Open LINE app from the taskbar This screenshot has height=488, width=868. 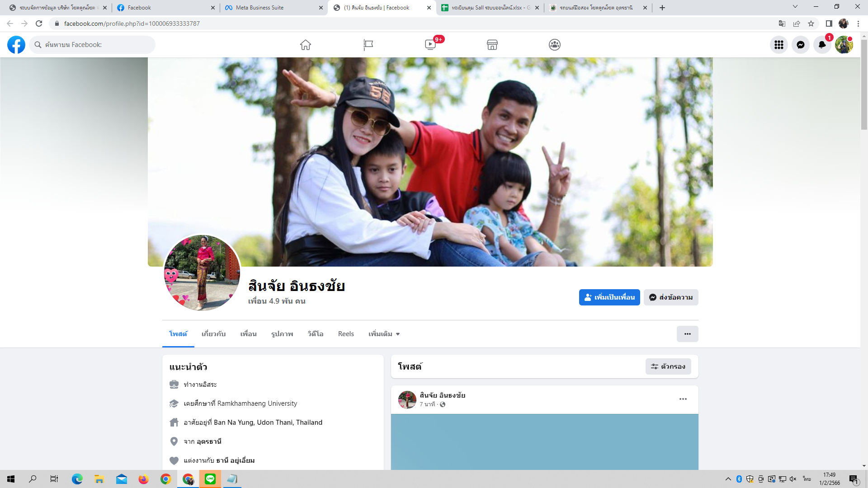(210, 479)
